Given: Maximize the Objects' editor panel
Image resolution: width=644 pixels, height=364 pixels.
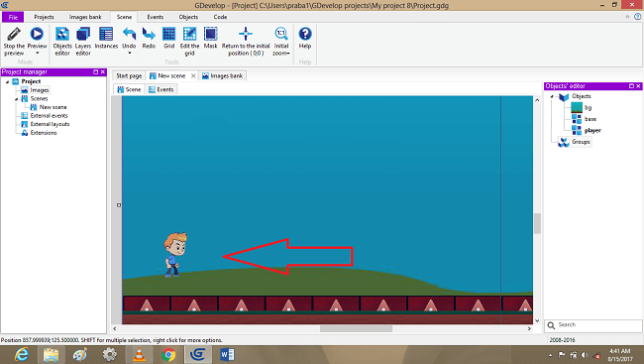Looking at the screenshot, I should click(x=631, y=86).
